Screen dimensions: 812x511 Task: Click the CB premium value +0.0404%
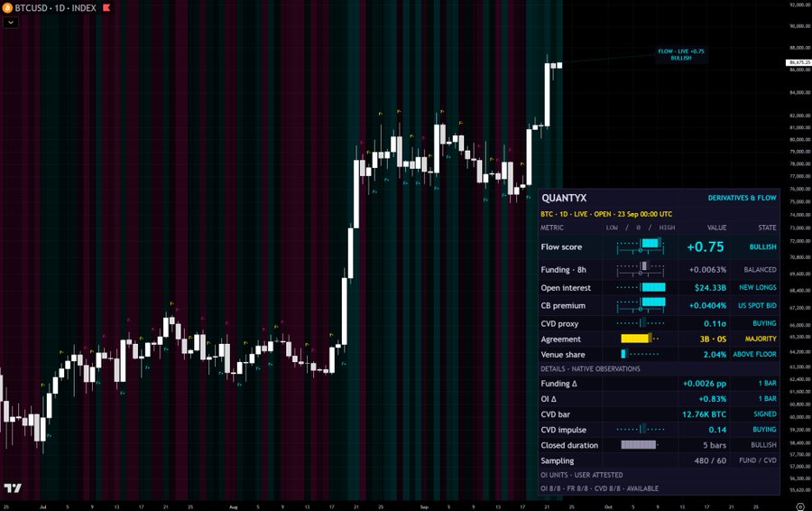[x=707, y=306]
